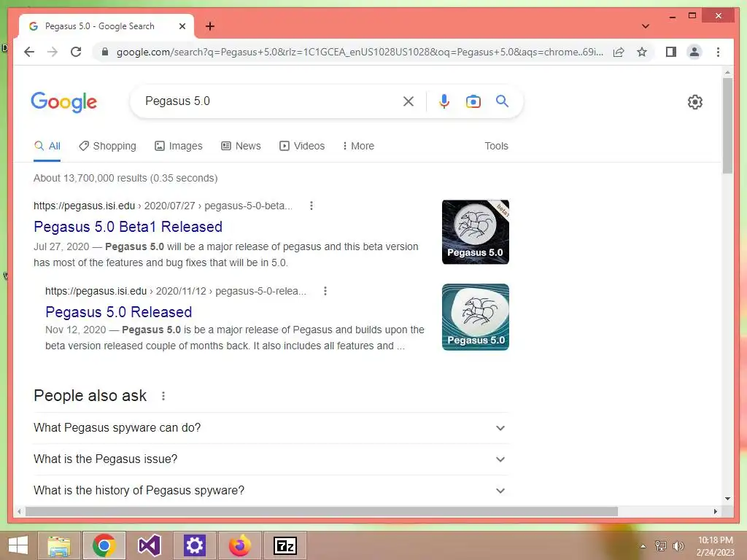Viewport: 747px width, 560px height.
Task: Click the vertical scrollbar thumb
Action: (727, 125)
